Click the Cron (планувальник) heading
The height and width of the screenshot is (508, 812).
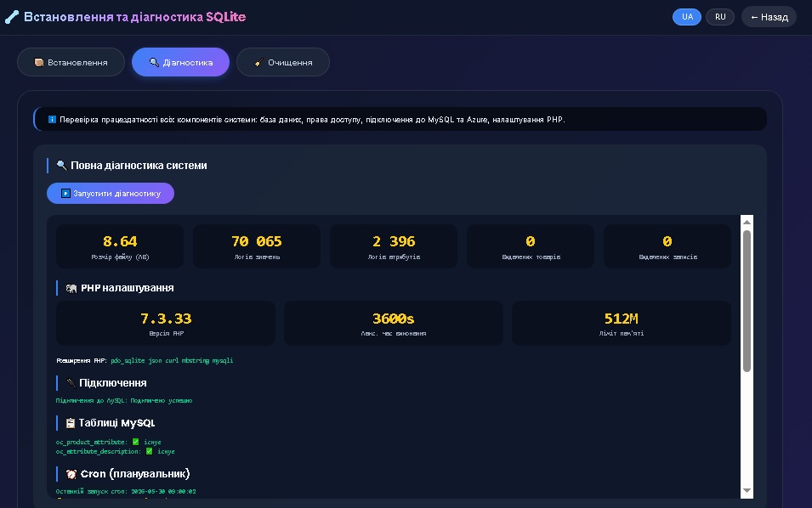coord(135,474)
